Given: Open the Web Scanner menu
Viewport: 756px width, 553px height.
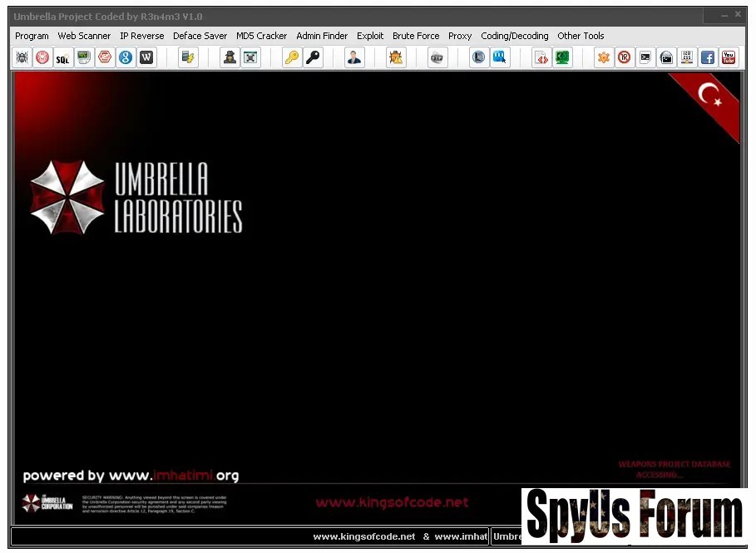Looking at the screenshot, I should [84, 36].
